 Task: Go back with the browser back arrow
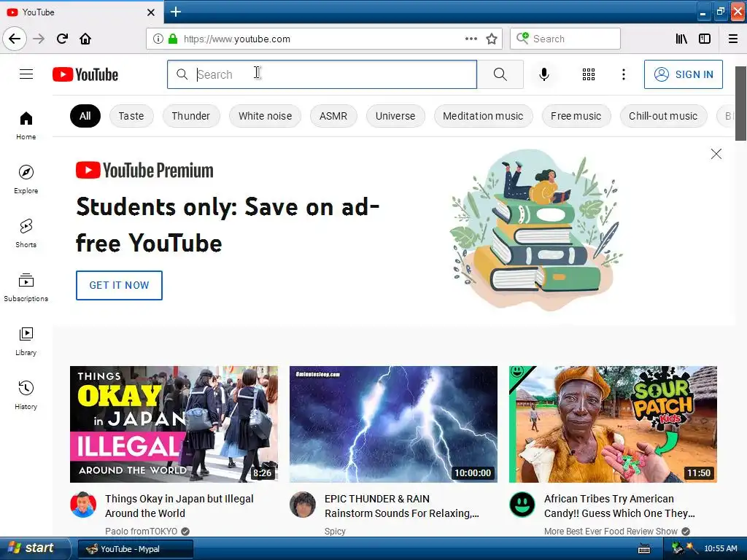click(x=15, y=39)
